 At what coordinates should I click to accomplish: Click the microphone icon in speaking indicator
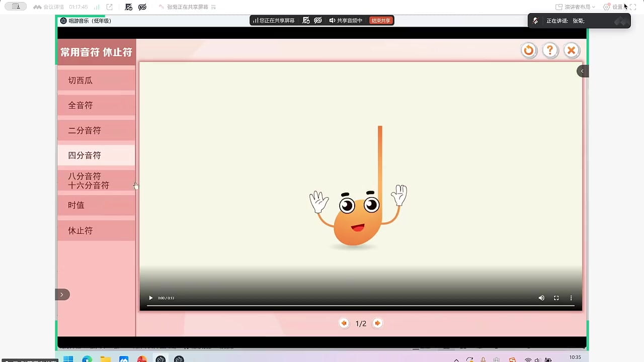click(x=536, y=21)
